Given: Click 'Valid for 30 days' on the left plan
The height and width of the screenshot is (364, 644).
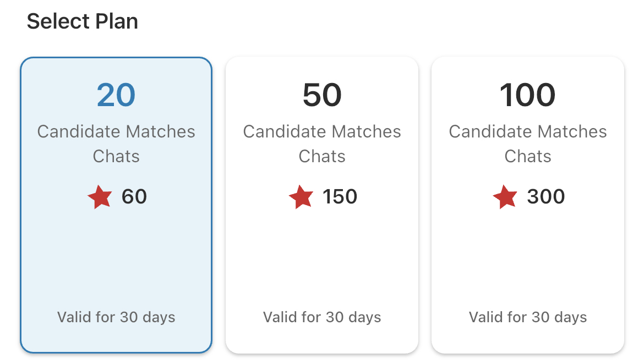Looking at the screenshot, I should pyautogui.click(x=116, y=317).
